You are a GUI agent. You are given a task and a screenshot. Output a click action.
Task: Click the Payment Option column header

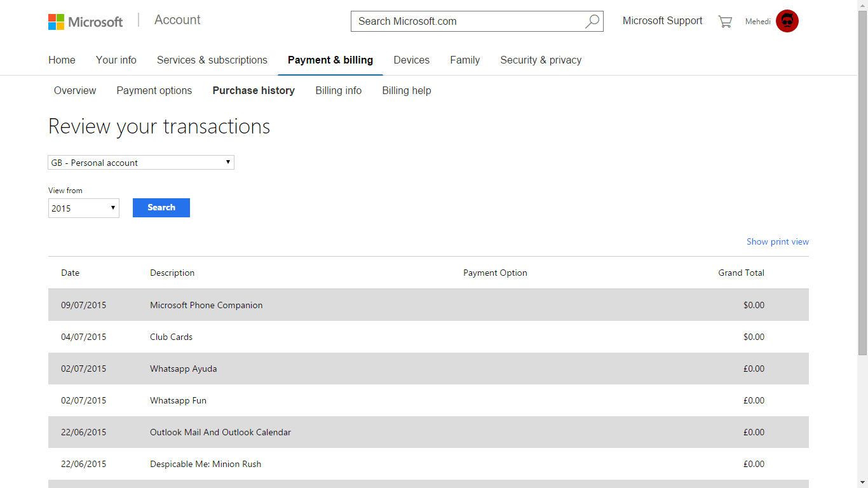click(x=495, y=273)
